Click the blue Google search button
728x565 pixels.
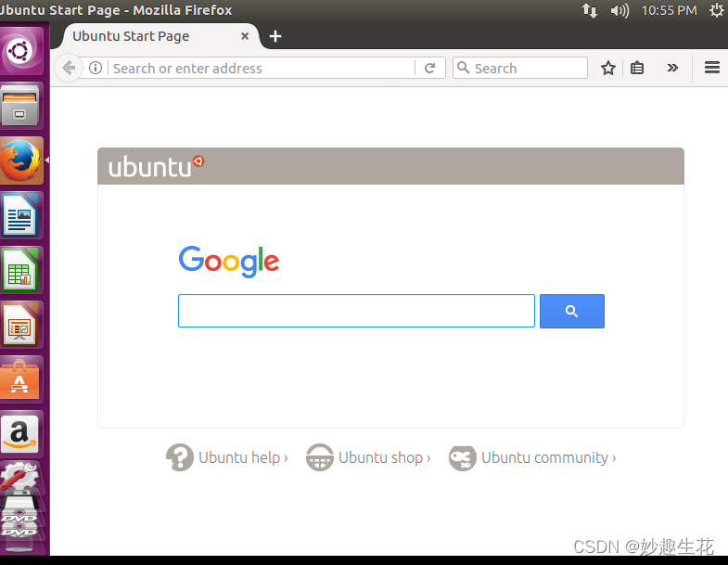click(572, 311)
